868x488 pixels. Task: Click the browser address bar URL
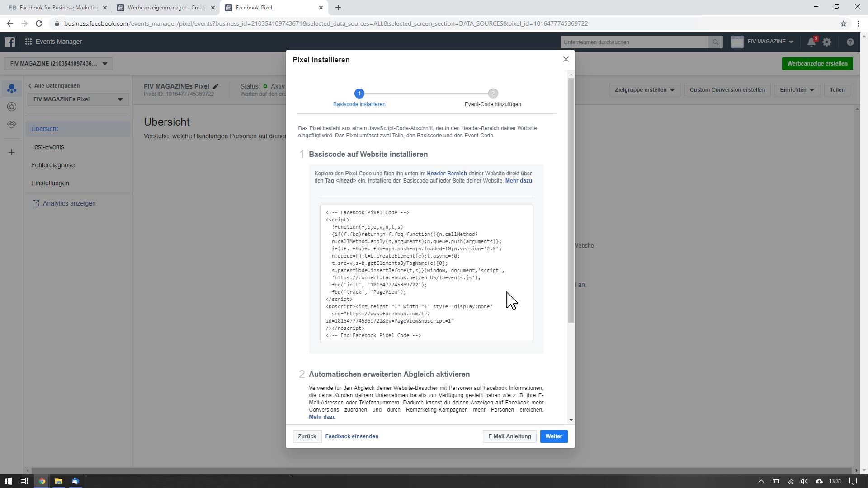coord(325,23)
